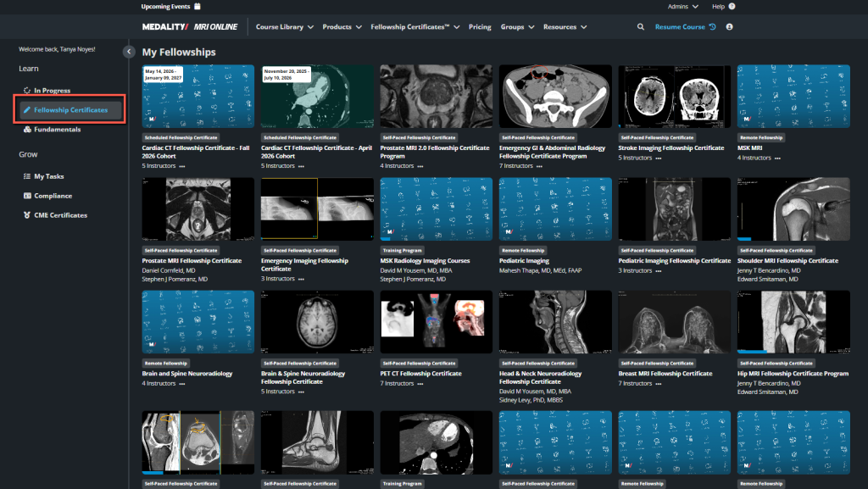
Task: Click the My Tasks checklist icon
Action: (26, 176)
